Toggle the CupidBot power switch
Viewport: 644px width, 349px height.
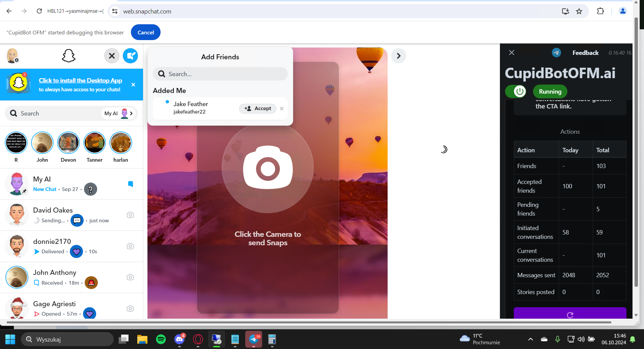pyautogui.click(x=515, y=91)
